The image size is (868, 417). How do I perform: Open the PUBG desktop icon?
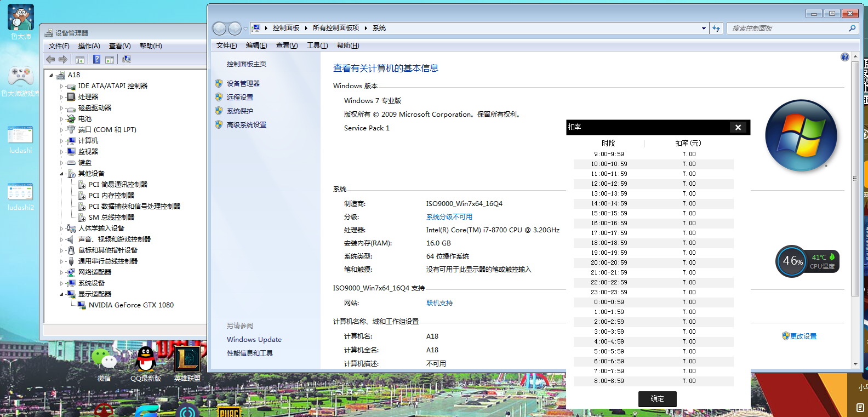coord(229,412)
